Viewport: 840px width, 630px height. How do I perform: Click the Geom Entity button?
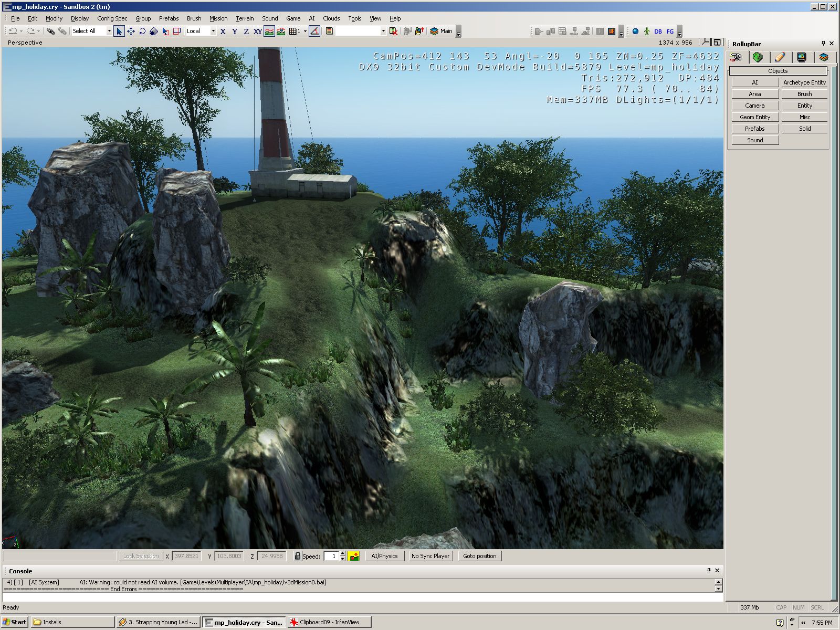pos(755,117)
